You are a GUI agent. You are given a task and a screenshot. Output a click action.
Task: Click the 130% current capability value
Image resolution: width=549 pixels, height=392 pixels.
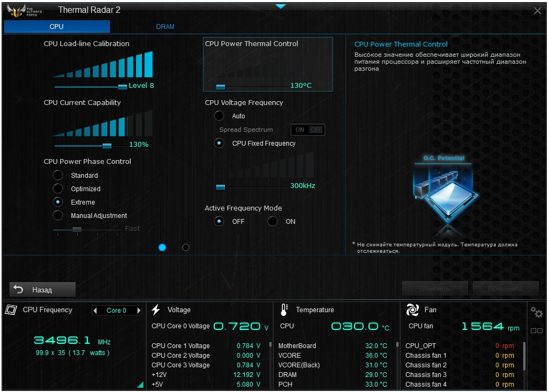coord(139,144)
